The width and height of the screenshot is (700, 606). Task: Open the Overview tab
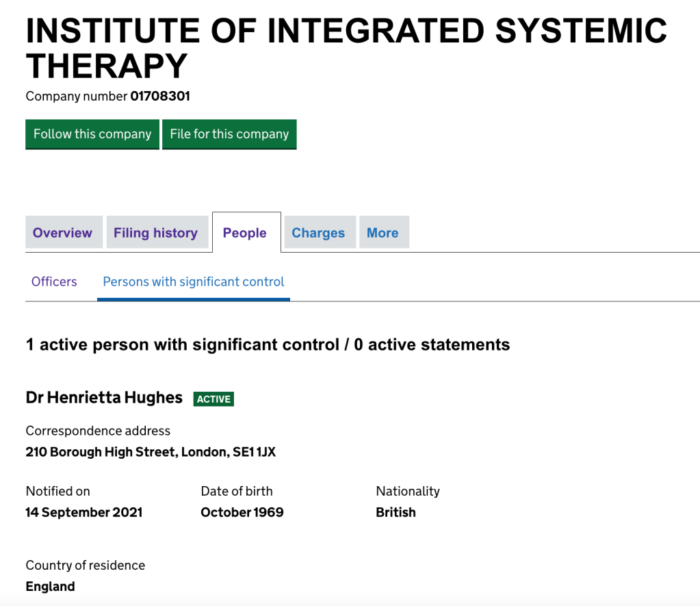(x=62, y=233)
